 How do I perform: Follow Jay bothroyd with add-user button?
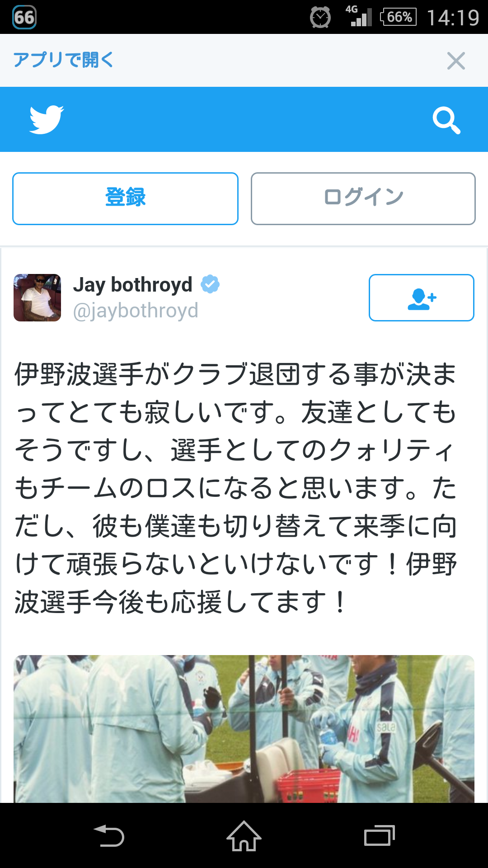coord(421,297)
